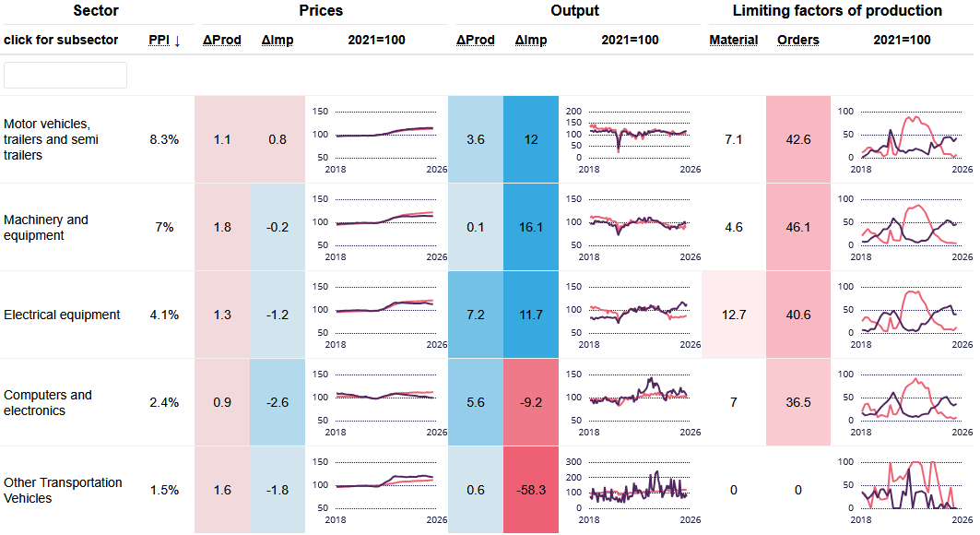Expand the Machinery and equipment sector row

[46, 227]
